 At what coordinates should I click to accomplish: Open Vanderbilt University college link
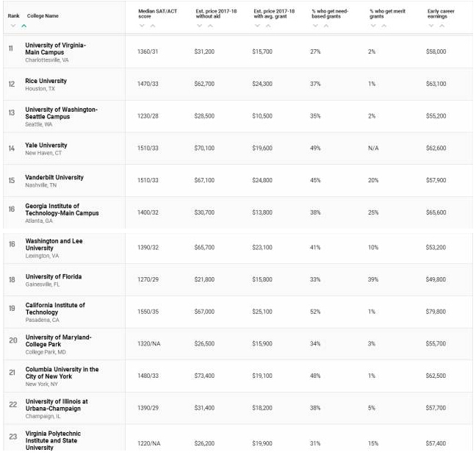point(54,177)
